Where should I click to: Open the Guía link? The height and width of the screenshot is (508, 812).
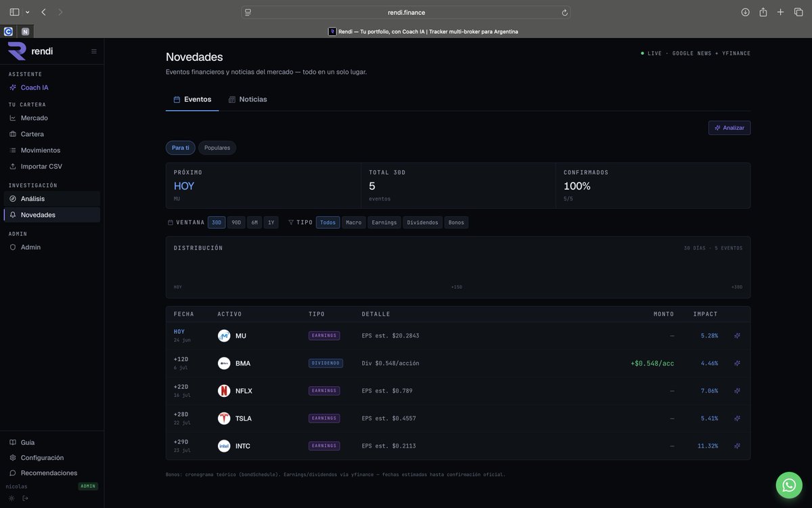click(52, 442)
